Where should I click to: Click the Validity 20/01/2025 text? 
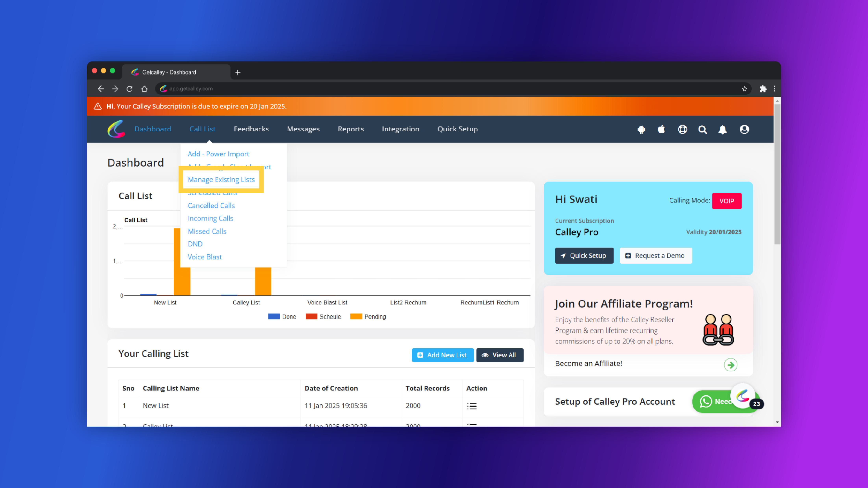[x=714, y=232]
